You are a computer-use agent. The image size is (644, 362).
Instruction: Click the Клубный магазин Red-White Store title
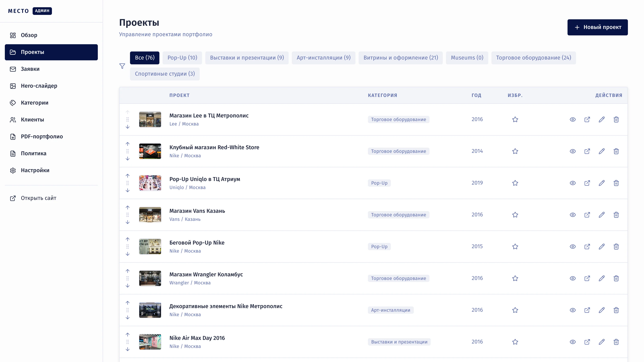pyautogui.click(x=214, y=147)
